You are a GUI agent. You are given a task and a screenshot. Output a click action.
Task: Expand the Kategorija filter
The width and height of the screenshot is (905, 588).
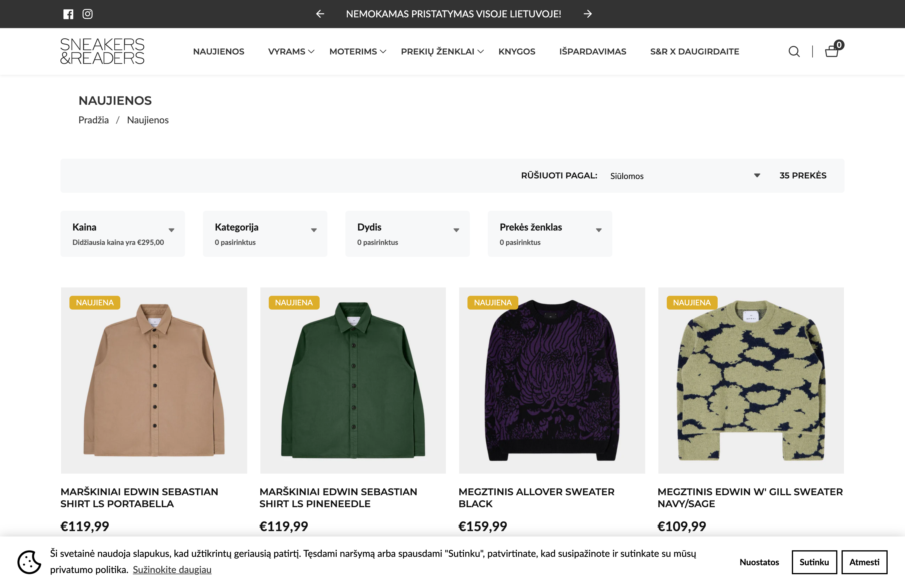click(x=265, y=234)
